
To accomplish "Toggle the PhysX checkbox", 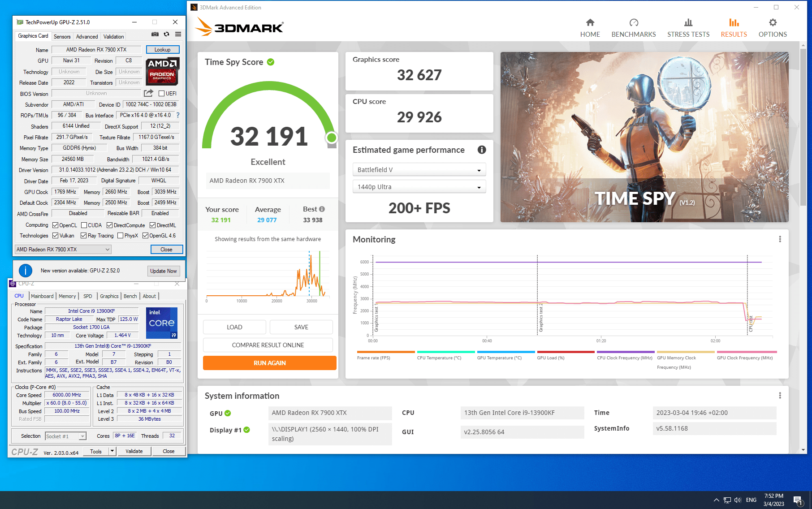I will (x=120, y=236).
